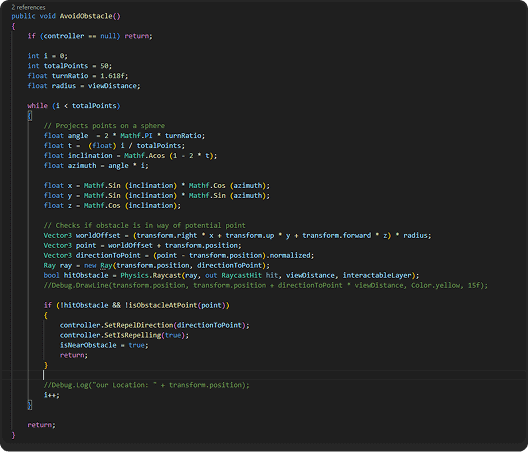Click the "float y" declaration line
The width and height of the screenshot is (528, 452).
(x=157, y=196)
